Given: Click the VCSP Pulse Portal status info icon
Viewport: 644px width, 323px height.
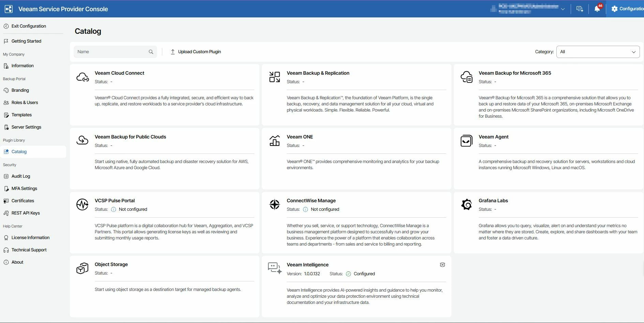Looking at the screenshot, I should pyautogui.click(x=114, y=209).
